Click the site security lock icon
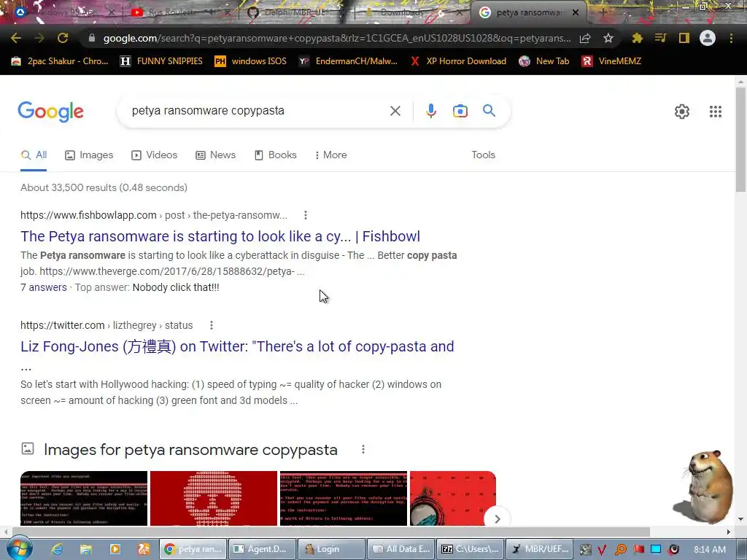 [x=92, y=38]
